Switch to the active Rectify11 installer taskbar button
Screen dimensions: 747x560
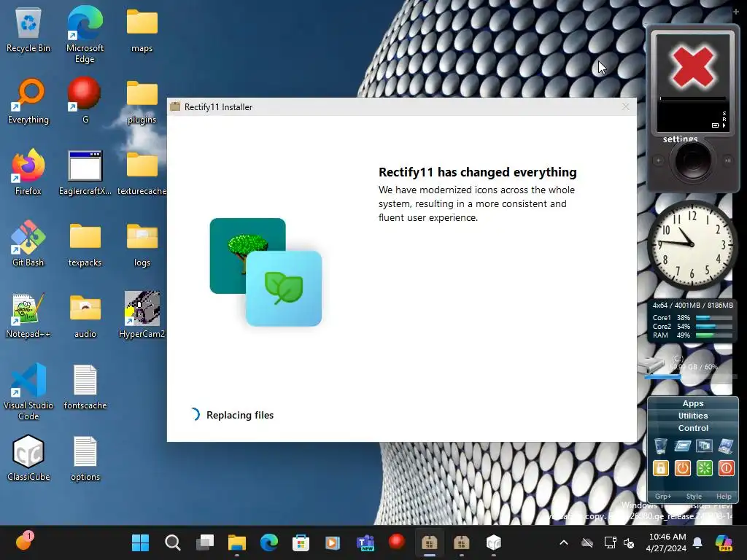tap(429, 542)
